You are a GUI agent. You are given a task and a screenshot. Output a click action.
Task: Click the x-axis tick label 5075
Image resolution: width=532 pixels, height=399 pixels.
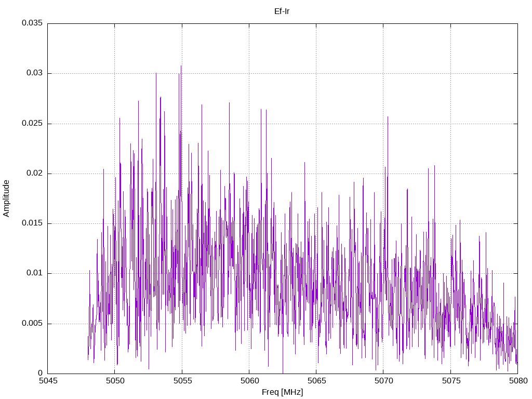(451, 381)
